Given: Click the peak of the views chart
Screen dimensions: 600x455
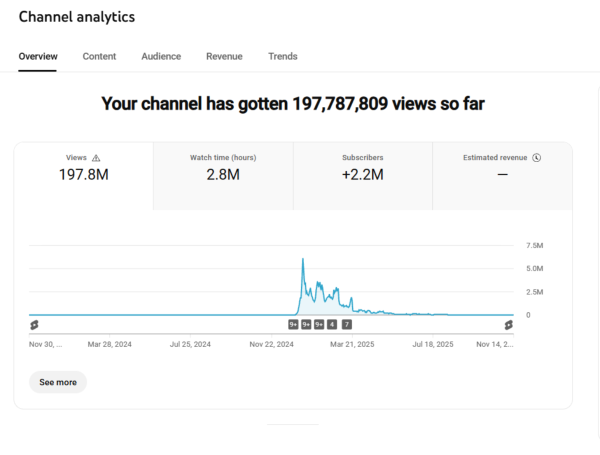Looking at the screenshot, I should [x=303, y=259].
